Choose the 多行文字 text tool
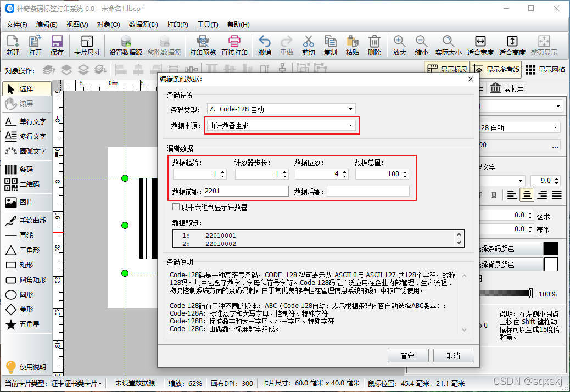 (26, 136)
